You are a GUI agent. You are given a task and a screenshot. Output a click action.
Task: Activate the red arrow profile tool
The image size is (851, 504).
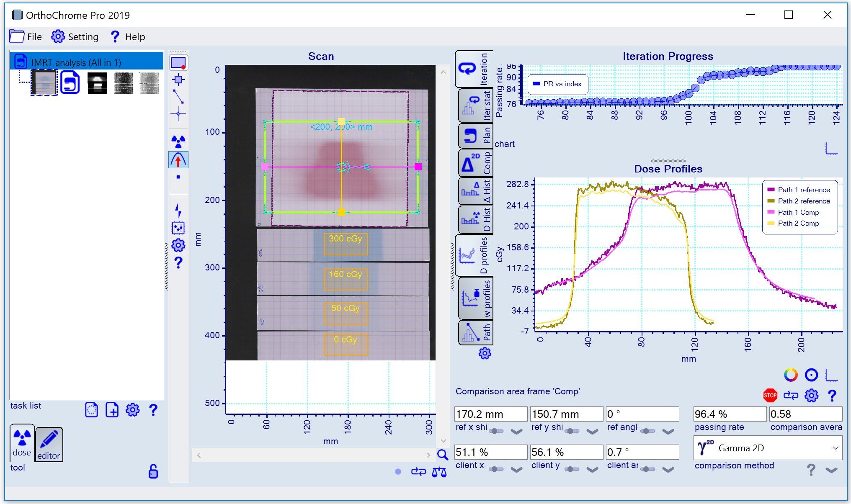(x=178, y=160)
